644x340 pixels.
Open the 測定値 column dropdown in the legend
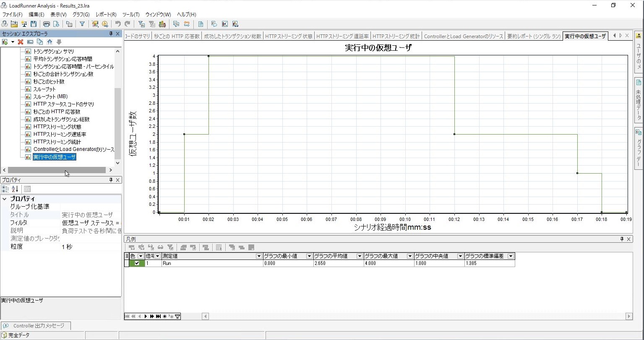click(258, 256)
